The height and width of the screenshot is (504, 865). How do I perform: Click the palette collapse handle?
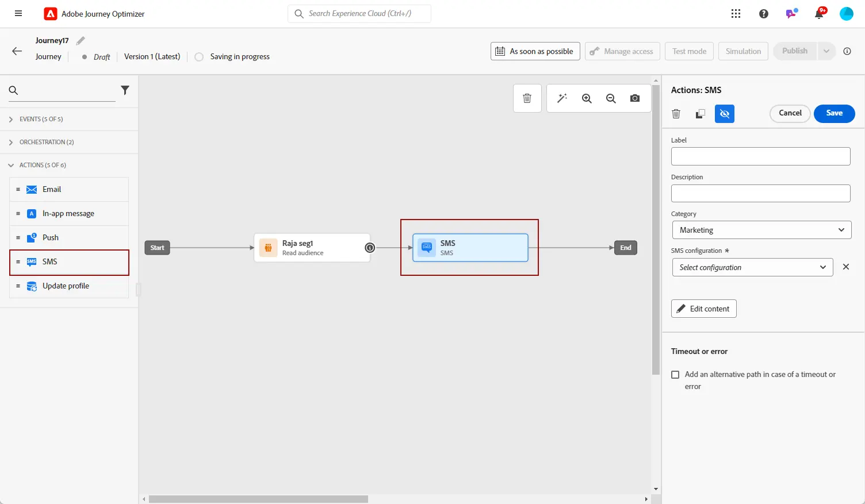(138, 290)
